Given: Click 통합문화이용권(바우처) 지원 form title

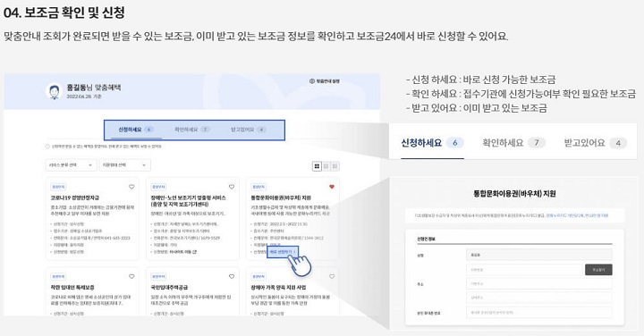Looking at the screenshot, I should pos(514,194).
